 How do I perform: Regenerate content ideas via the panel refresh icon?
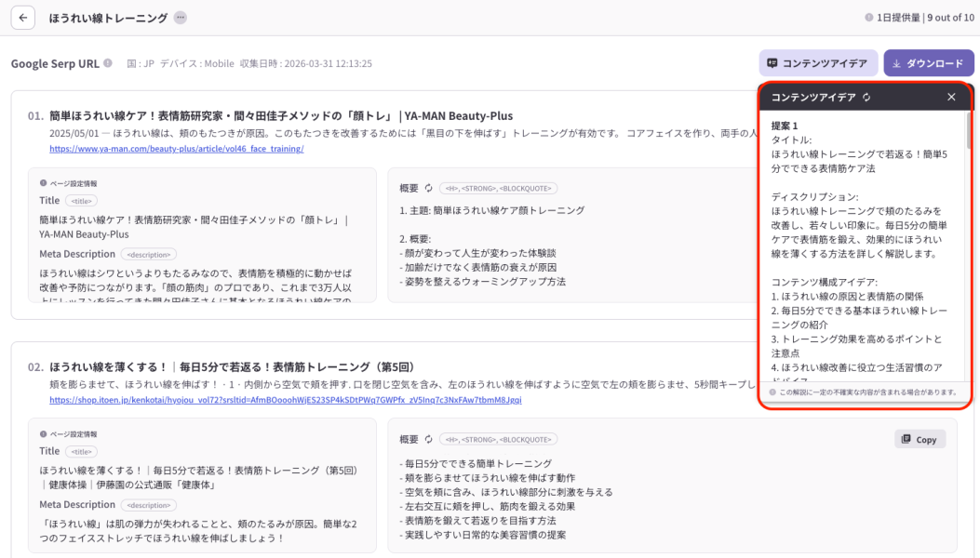point(866,97)
